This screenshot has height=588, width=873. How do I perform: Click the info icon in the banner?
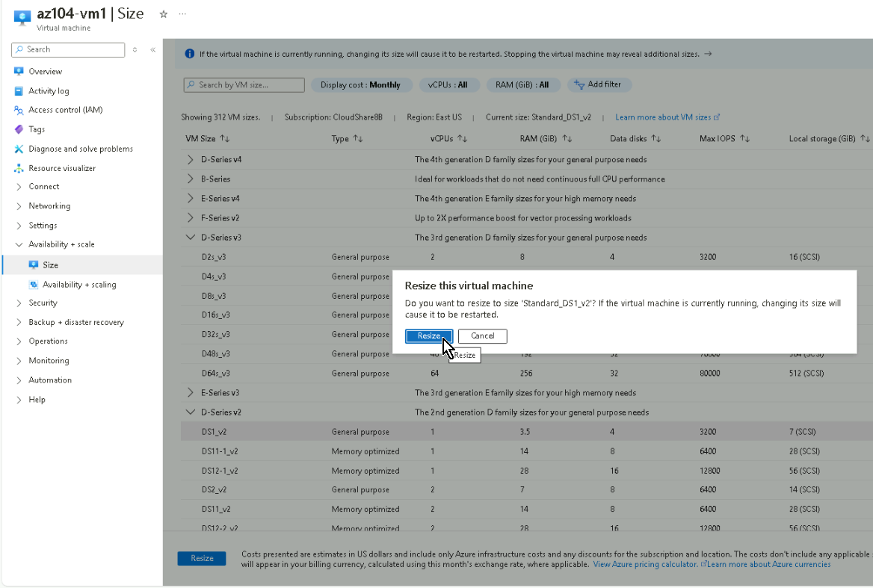pos(189,54)
